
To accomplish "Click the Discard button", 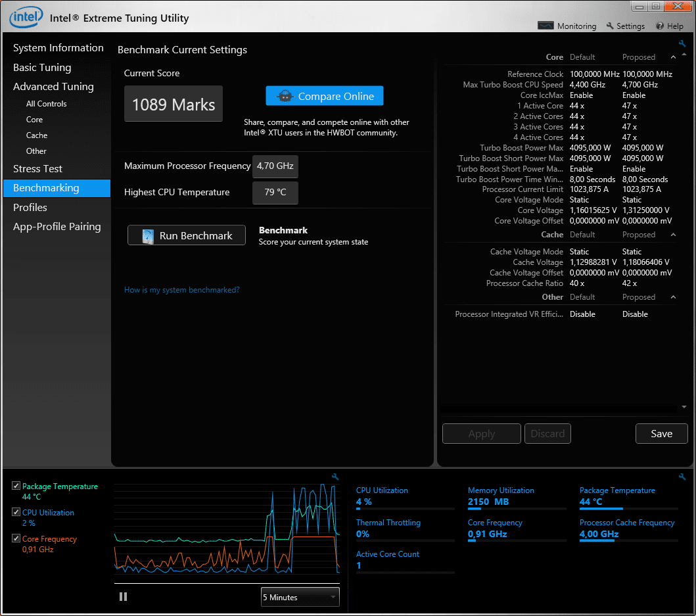I will [x=547, y=433].
